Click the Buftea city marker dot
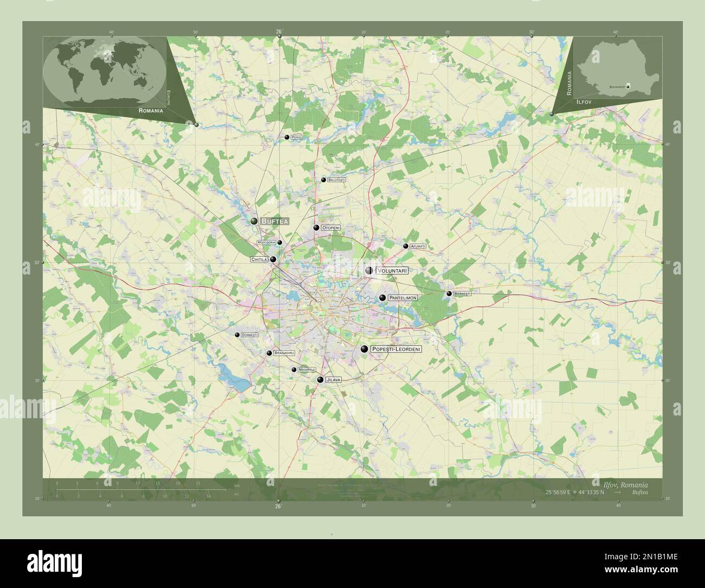Image resolution: width=705 pixels, height=588 pixels. pyautogui.click(x=254, y=221)
